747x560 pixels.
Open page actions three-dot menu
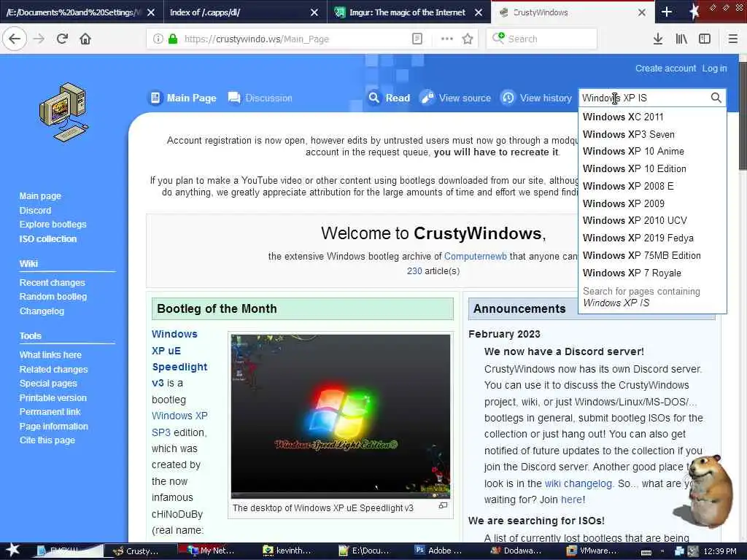point(447,39)
